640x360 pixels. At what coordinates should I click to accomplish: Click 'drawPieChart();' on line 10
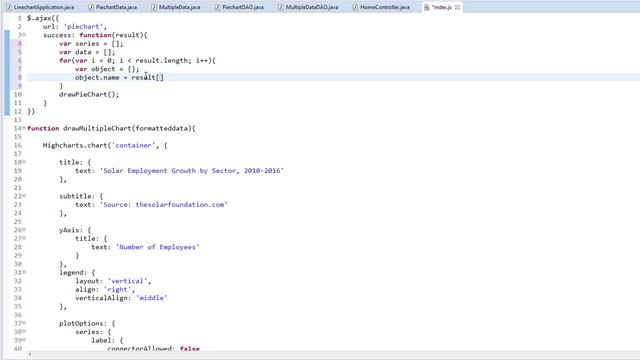click(x=89, y=94)
